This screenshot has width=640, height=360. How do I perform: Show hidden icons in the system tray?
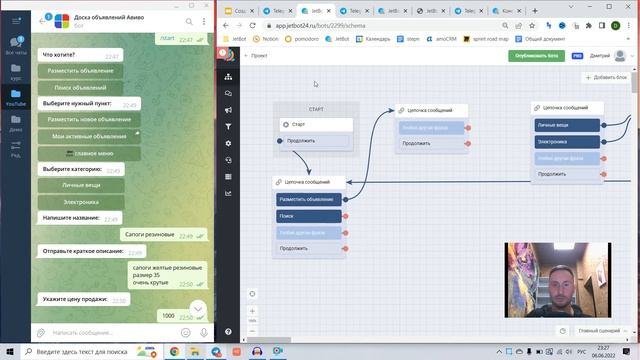click(x=499, y=351)
